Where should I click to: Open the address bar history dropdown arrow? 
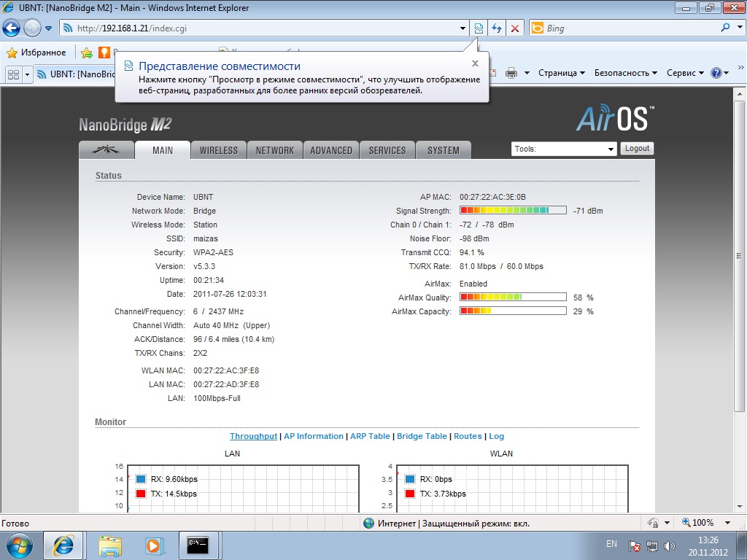click(x=462, y=28)
